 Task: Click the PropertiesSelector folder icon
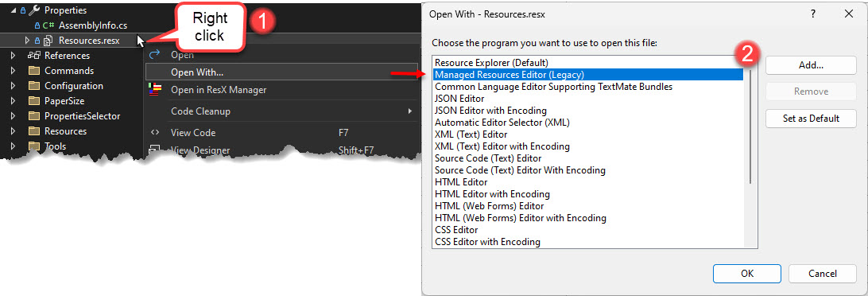pyautogui.click(x=34, y=116)
